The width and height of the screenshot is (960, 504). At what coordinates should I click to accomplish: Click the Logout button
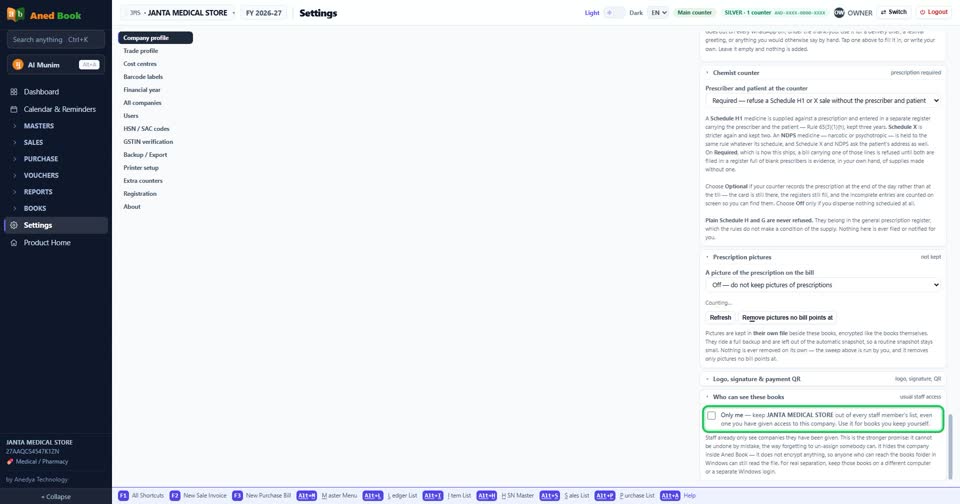click(x=934, y=12)
